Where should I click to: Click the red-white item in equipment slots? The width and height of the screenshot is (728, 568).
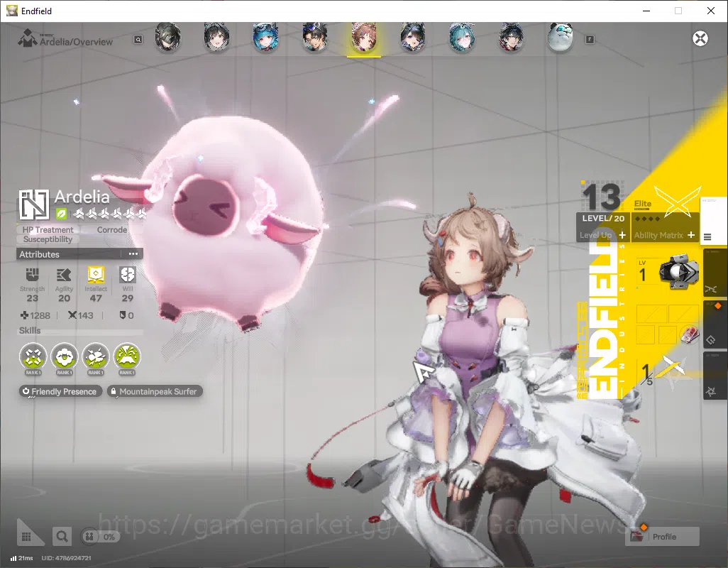pos(689,334)
